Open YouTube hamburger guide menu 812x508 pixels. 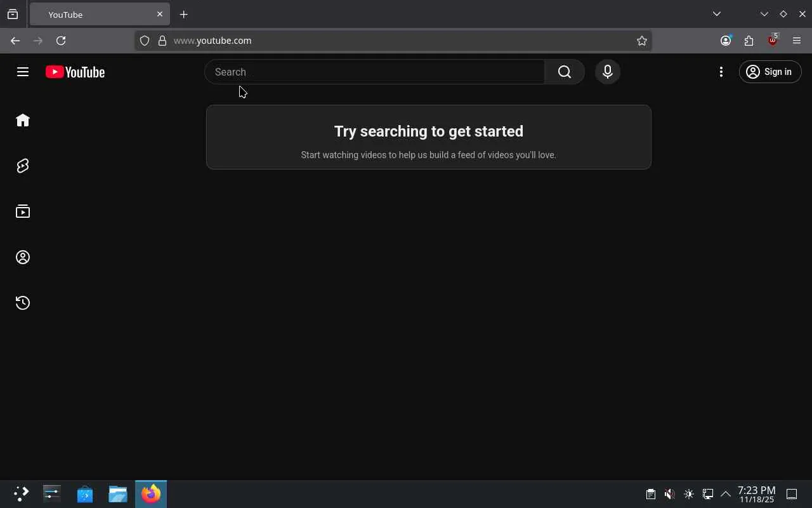tap(23, 72)
